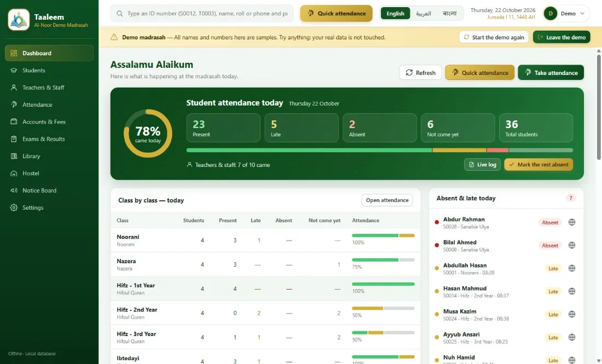Open the Library section

tap(49, 156)
